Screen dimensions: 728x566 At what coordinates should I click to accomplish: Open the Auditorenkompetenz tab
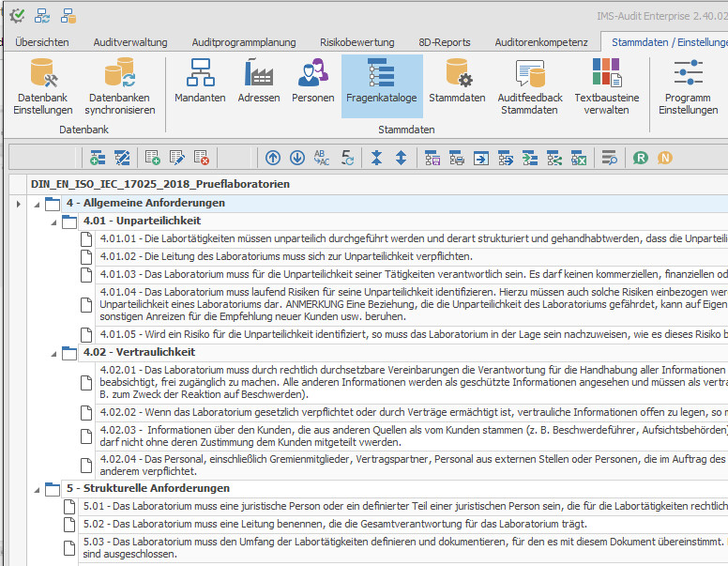coord(541,42)
